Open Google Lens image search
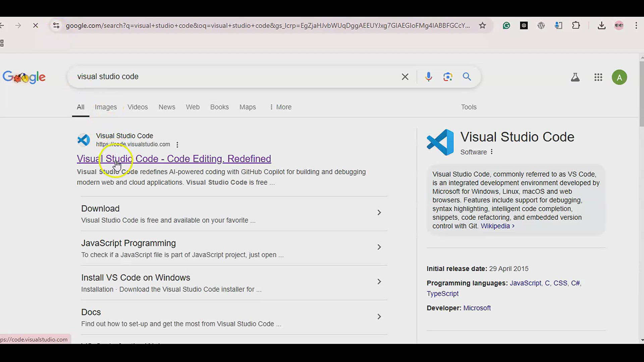This screenshot has height=362, width=644. [448, 77]
